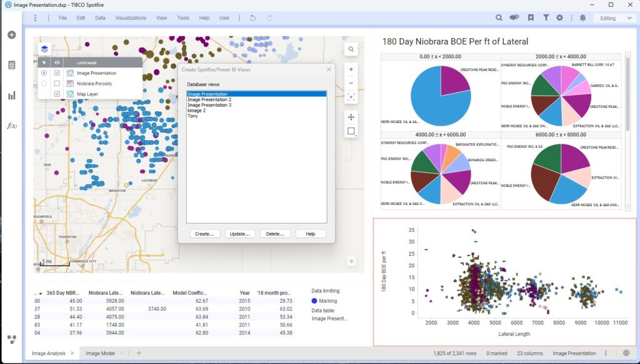Click the eye icon in layer panel header
The width and height of the screenshot is (640, 364).
pyautogui.click(x=57, y=63)
